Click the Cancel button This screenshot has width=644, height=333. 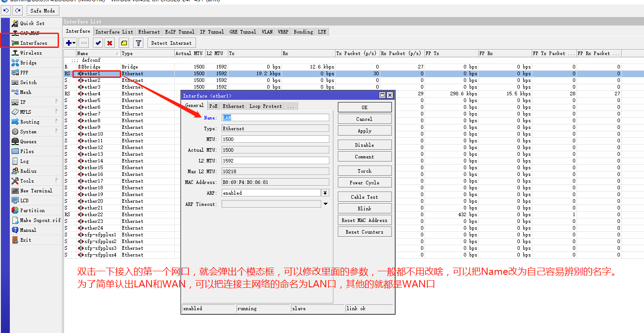365,119
